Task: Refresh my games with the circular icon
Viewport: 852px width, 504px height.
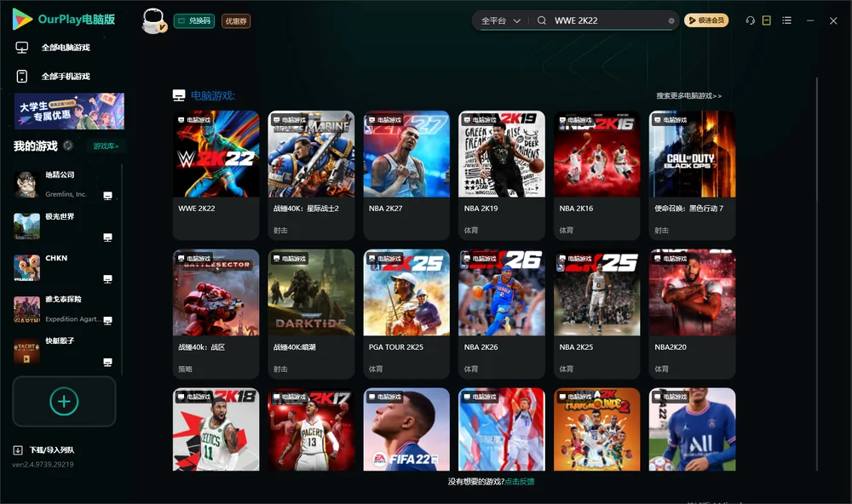Action: (68, 146)
